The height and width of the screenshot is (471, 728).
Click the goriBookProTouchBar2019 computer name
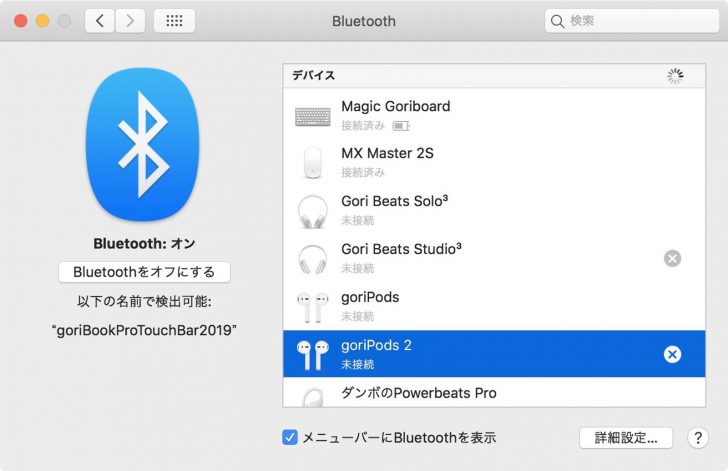[x=144, y=330]
